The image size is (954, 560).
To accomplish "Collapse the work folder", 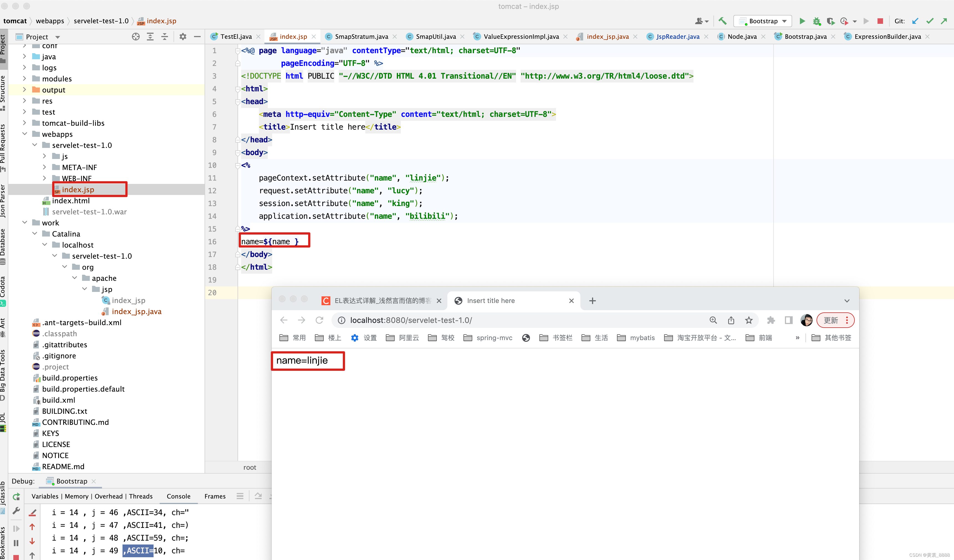I will tap(25, 222).
